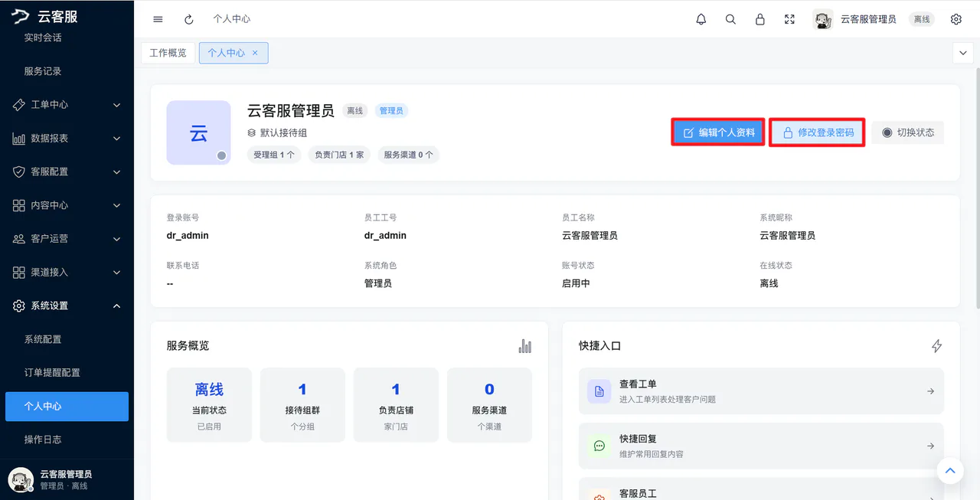Click the bar chart icon in 服务概览

click(524, 346)
